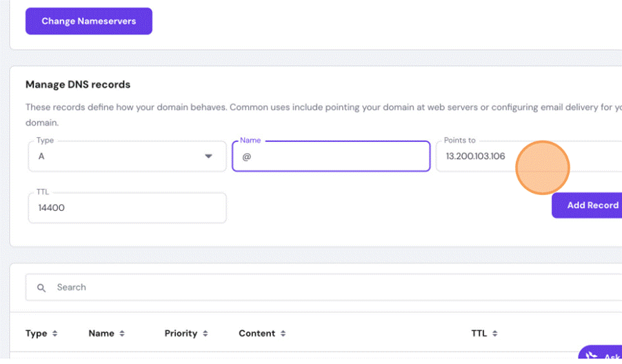Click the Add Record button
The image size is (622, 364).
pyautogui.click(x=590, y=205)
